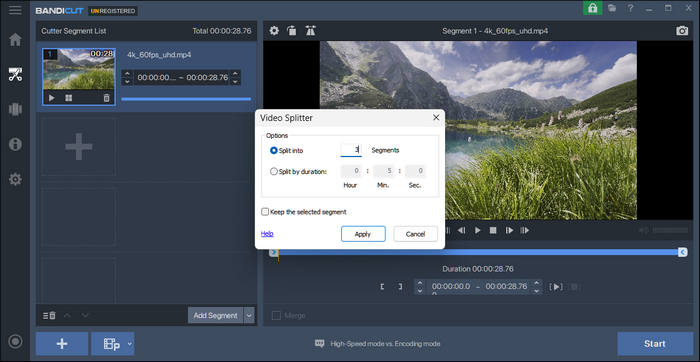This screenshot has width=700, height=362.
Task: Open the help question mark icon
Action: coord(630,8)
